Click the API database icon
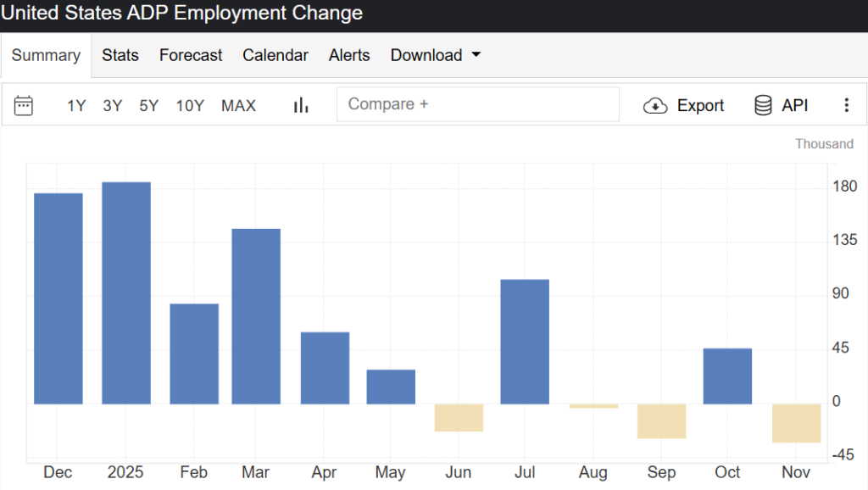Screen dimensions: 868x490 [x=763, y=105]
